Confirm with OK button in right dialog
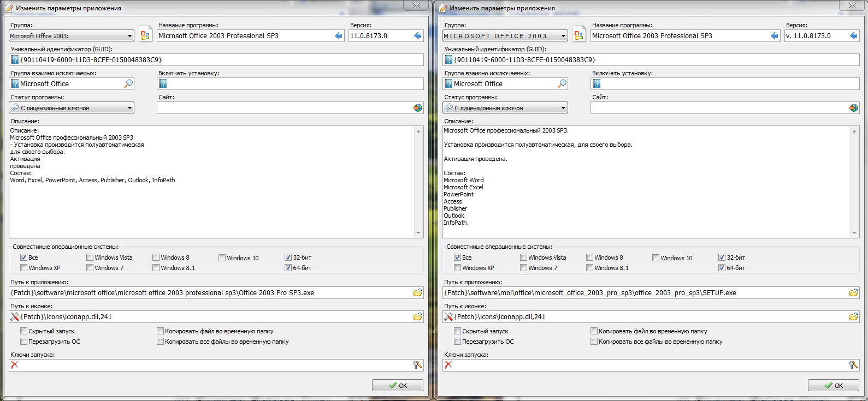The height and width of the screenshot is (401, 868). click(834, 385)
